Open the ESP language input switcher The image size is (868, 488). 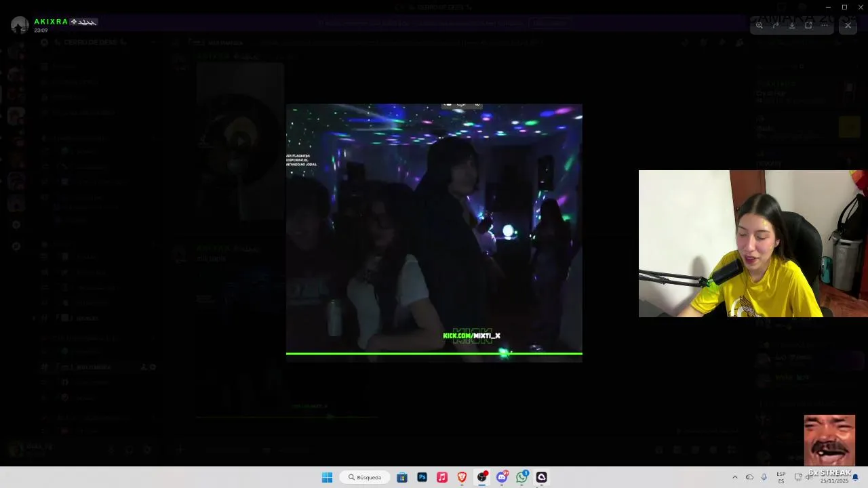click(781, 477)
